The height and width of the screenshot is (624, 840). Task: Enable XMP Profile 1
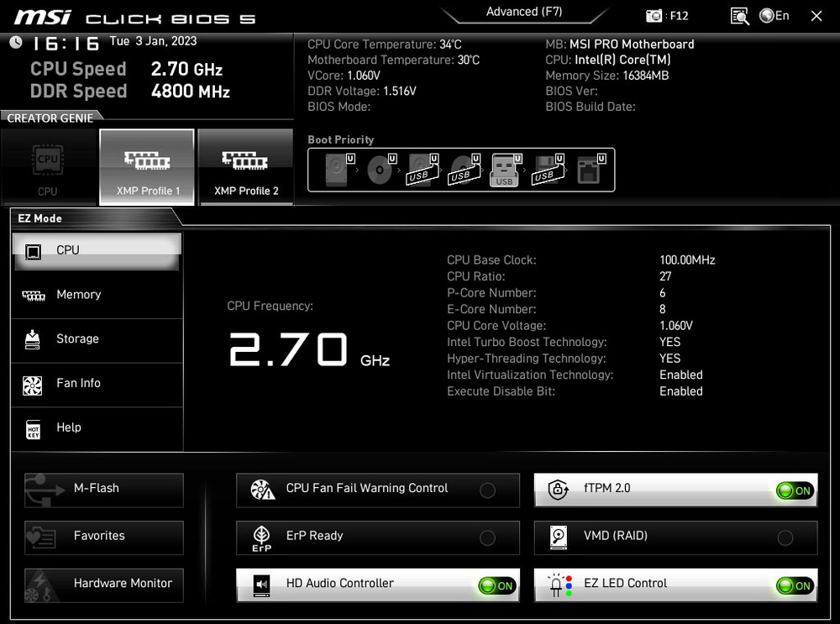click(147, 167)
